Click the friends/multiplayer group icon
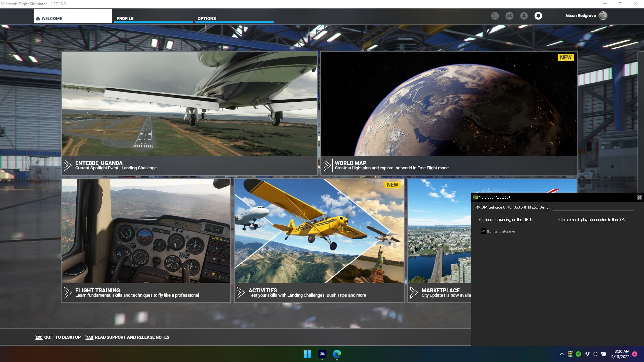The height and width of the screenshot is (362, 644). click(x=509, y=16)
